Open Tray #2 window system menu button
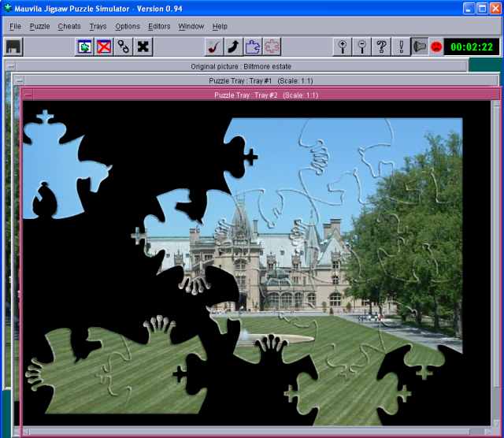Image resolution: width=504 pixels, height=438 pixels. click(28, 95)
